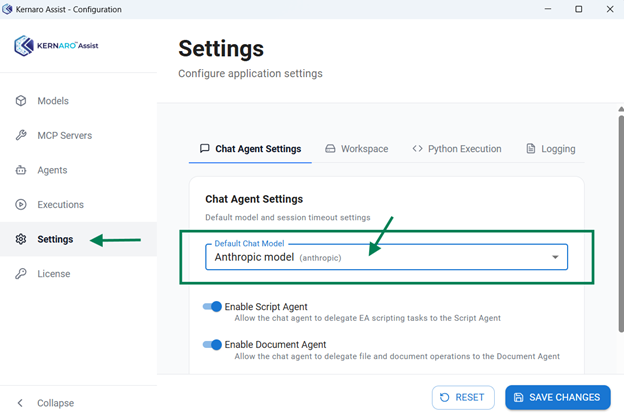Open the Logging tab
Screen dimensions: 624x416
click(551, 149)
